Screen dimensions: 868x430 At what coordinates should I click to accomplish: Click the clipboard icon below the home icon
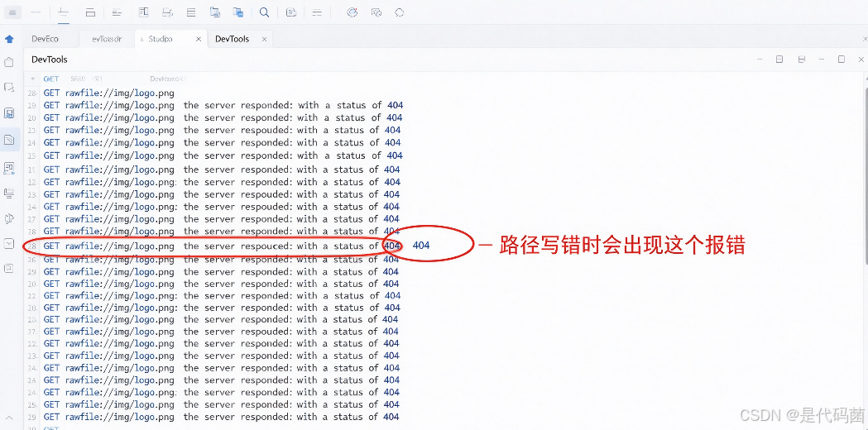tap(9, 62)
